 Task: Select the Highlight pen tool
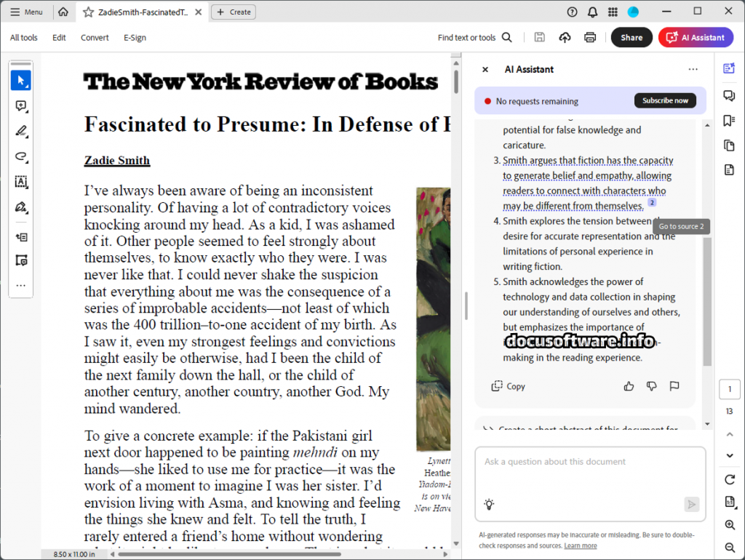[20, 132]
